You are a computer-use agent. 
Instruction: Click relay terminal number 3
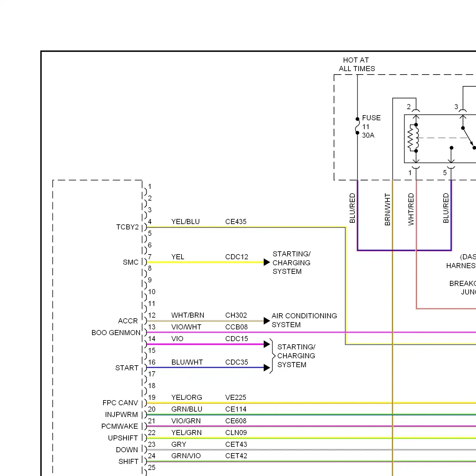(x=456, y=107)
